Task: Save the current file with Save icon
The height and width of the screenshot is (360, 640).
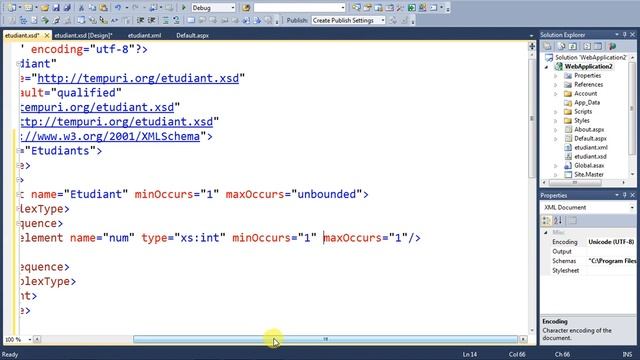Action: [56, 7]
